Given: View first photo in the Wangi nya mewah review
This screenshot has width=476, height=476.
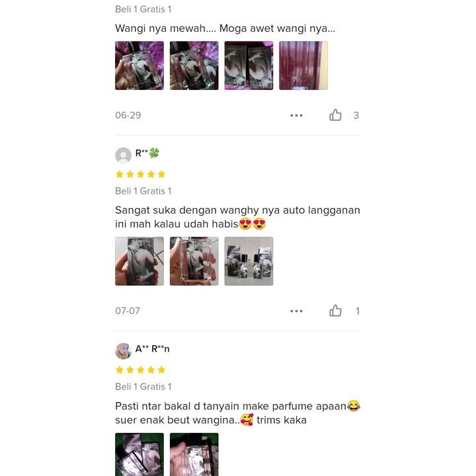Looking at the screenshot, I should click(139, 65).
